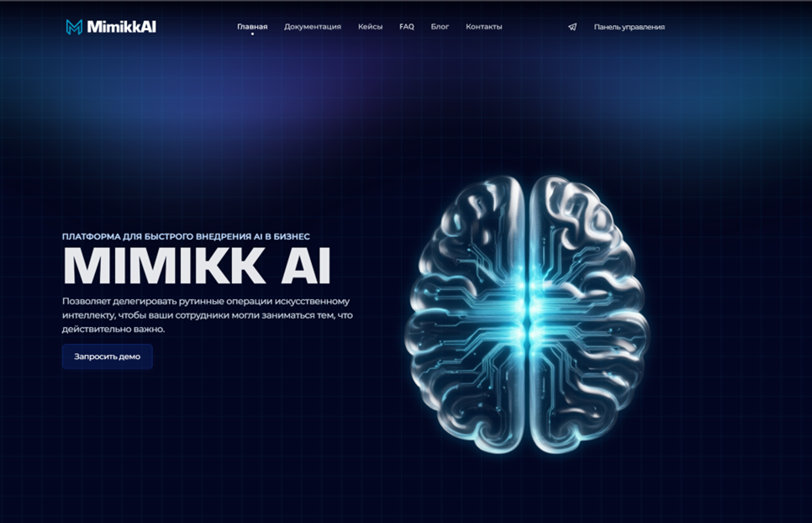Viewport: 812px width, 523px height.
Task: Click the glowing brain illustration
Action: click(530, 311)
